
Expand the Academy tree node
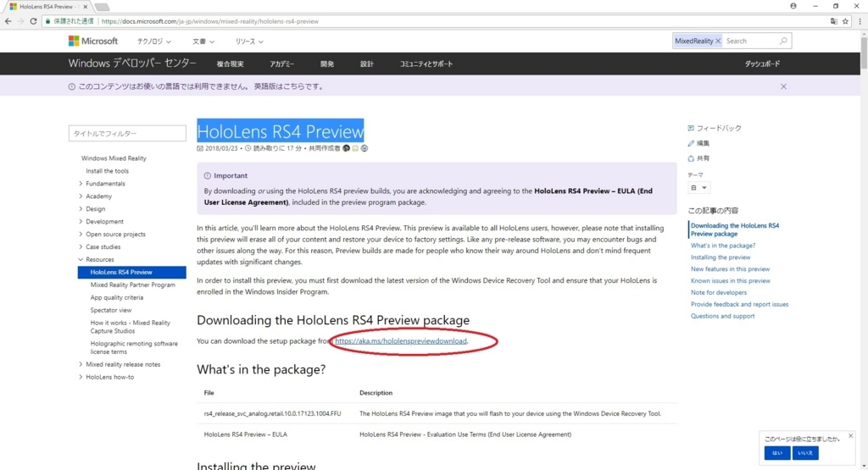[81, 196]
